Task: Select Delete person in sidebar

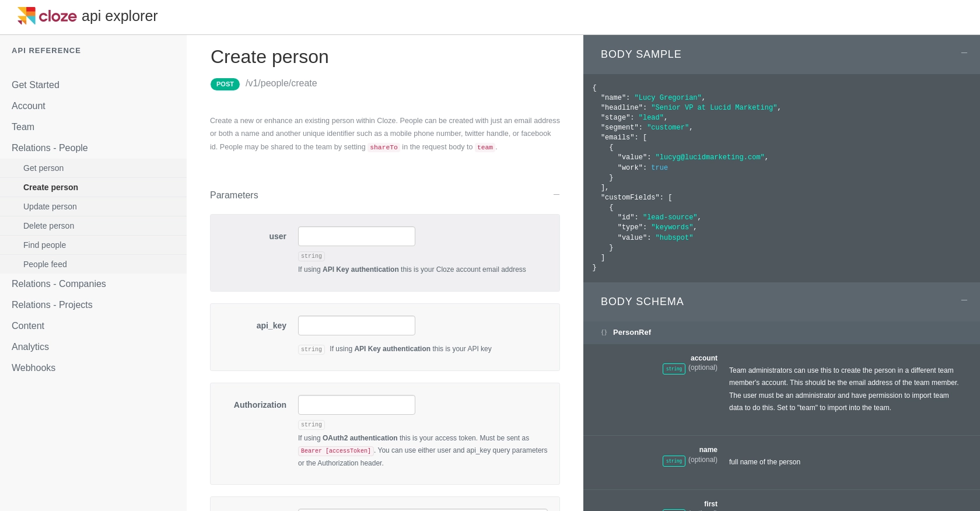Action: [x=93, y=226]
